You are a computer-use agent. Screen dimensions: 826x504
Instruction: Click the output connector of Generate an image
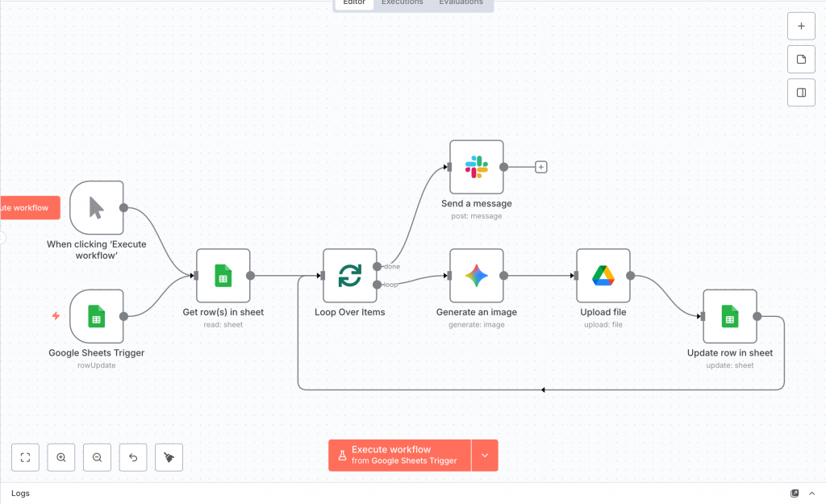tap(503, 276)
